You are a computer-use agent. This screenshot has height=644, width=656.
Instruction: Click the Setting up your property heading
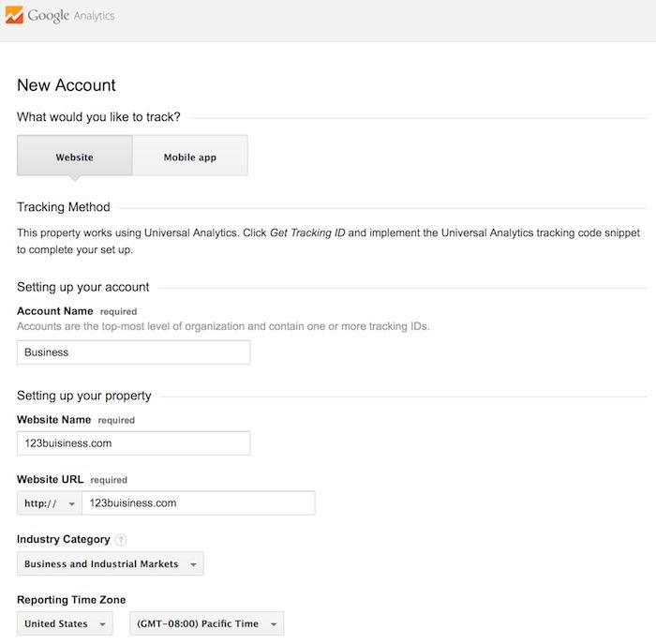84,396
